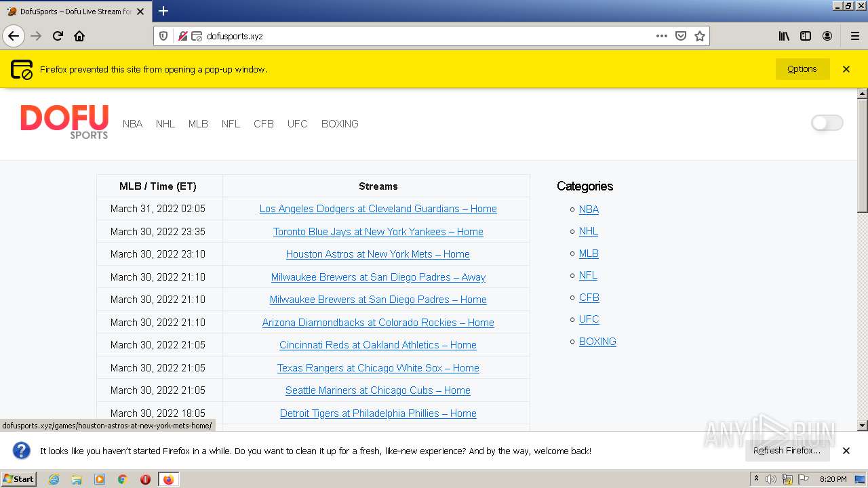Open pop-up blocker Options button
The width and height of the screenshot is (868, 488).
coord(802,69)
